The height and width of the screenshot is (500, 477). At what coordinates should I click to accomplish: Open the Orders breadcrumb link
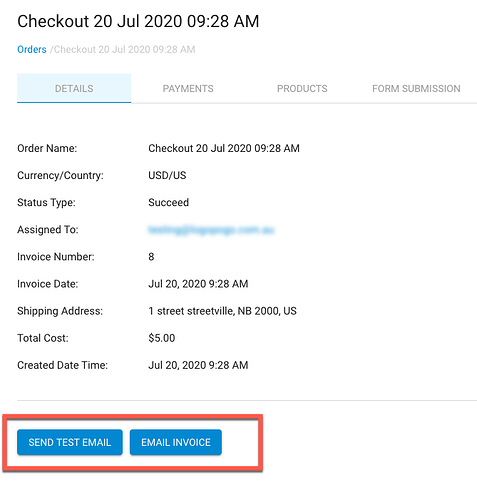point(32,49)
